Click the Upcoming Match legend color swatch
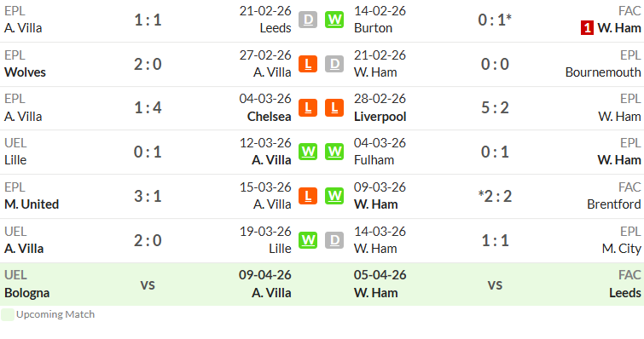644x339 pixels. (x=8, y=314)
